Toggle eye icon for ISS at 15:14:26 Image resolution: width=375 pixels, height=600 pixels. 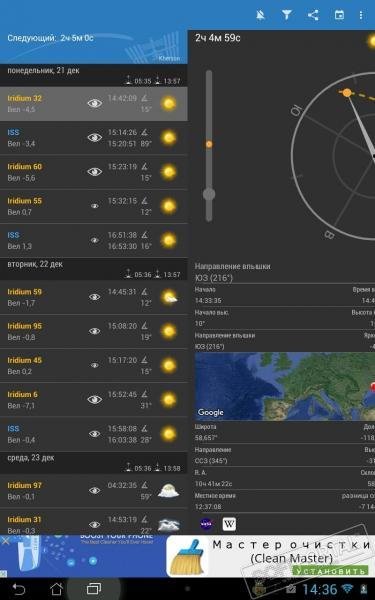click(x=95, y=137)
